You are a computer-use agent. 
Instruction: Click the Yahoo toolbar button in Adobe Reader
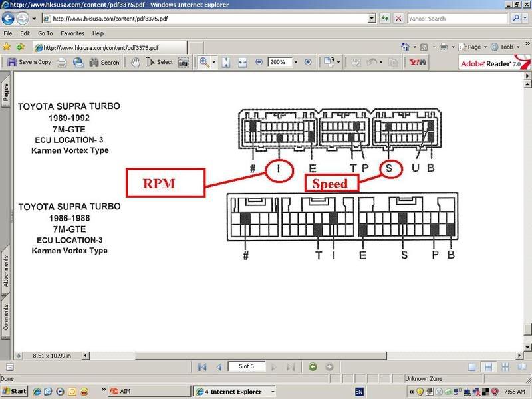(418, 62)
